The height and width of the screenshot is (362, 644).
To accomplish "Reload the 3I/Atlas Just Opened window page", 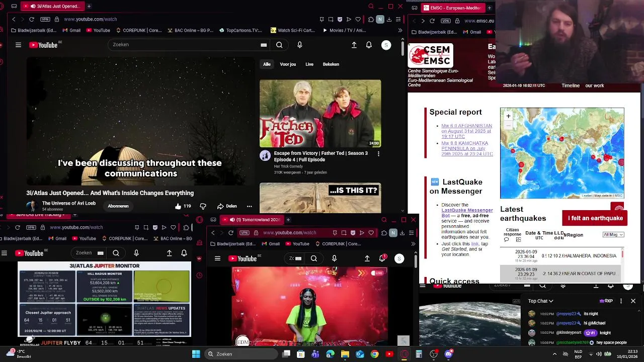I will tap(31, 19).
